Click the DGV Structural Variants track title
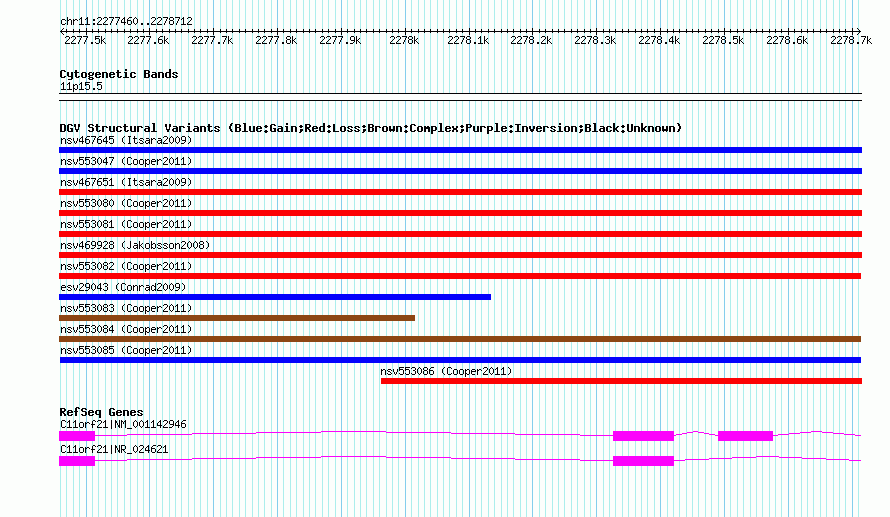The height and width of the screenshot is (517, 890). [370, 128]
